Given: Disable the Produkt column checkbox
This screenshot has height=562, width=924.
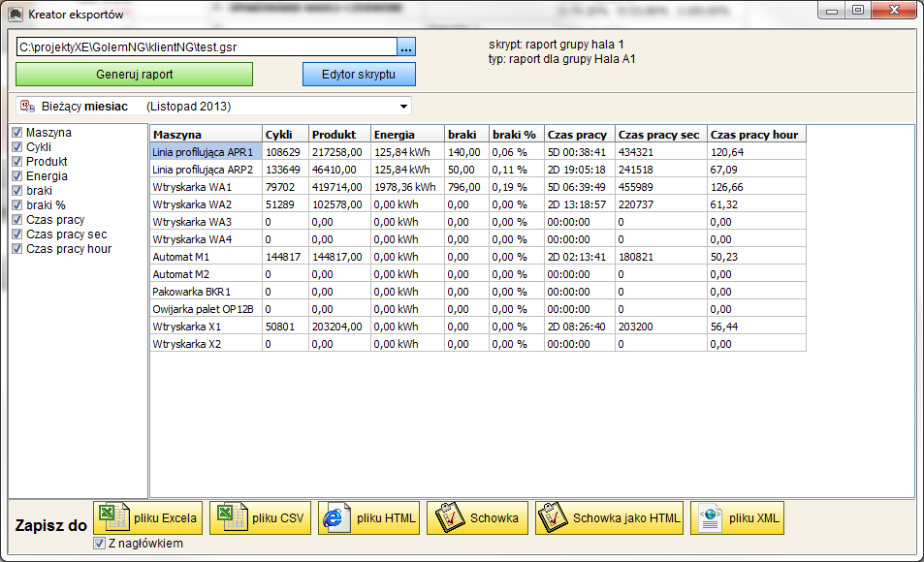Looking at the screenshot, I should click(x=17, y=162).
